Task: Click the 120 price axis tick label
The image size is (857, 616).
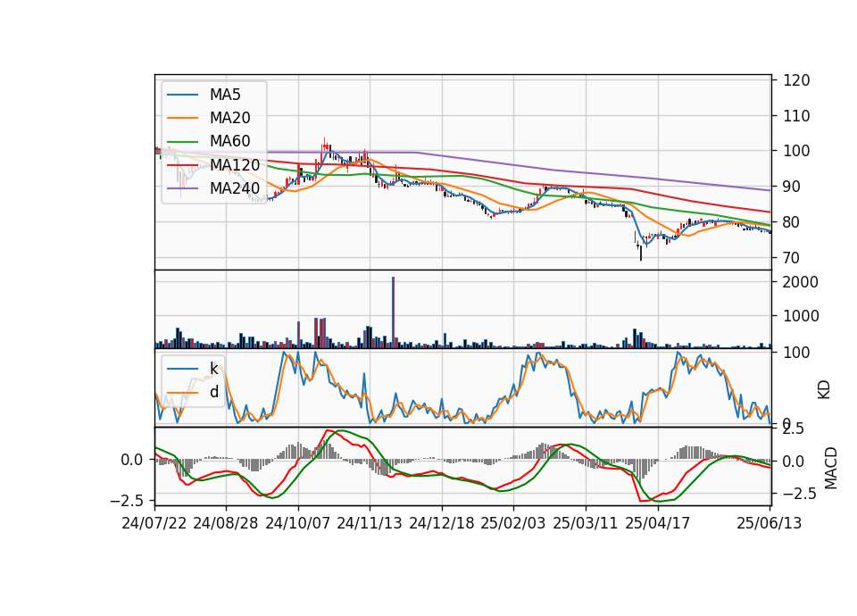Action: click(x=796, y=80)
